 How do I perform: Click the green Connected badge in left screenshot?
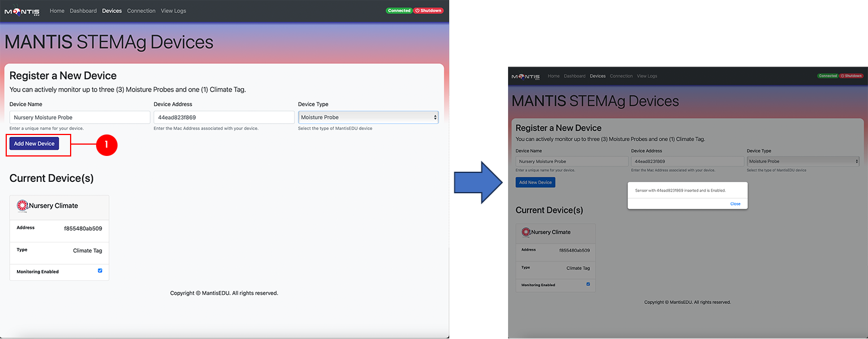coord(399,11)
